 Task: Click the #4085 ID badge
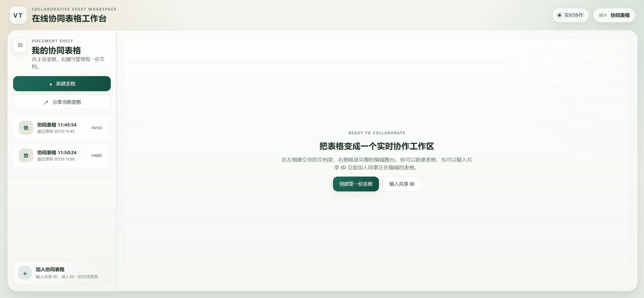coord(97,155)
